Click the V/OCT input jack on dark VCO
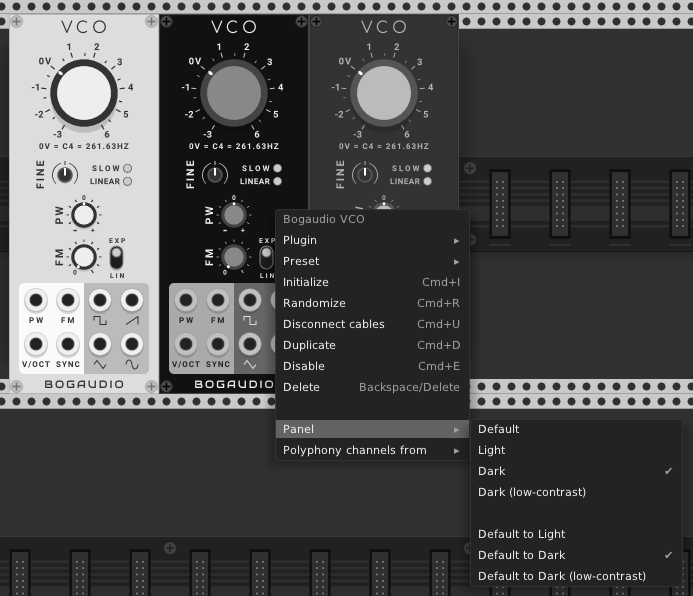 coord(186,344)
